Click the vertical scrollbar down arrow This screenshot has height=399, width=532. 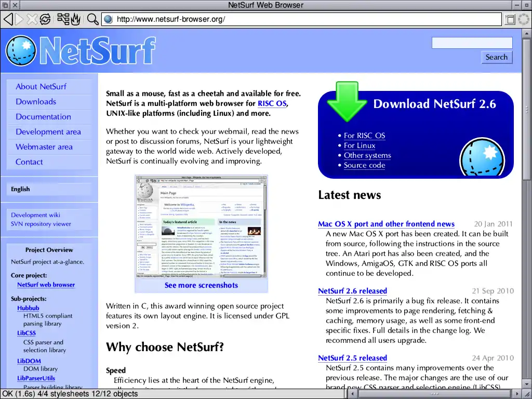click(527, 384)
